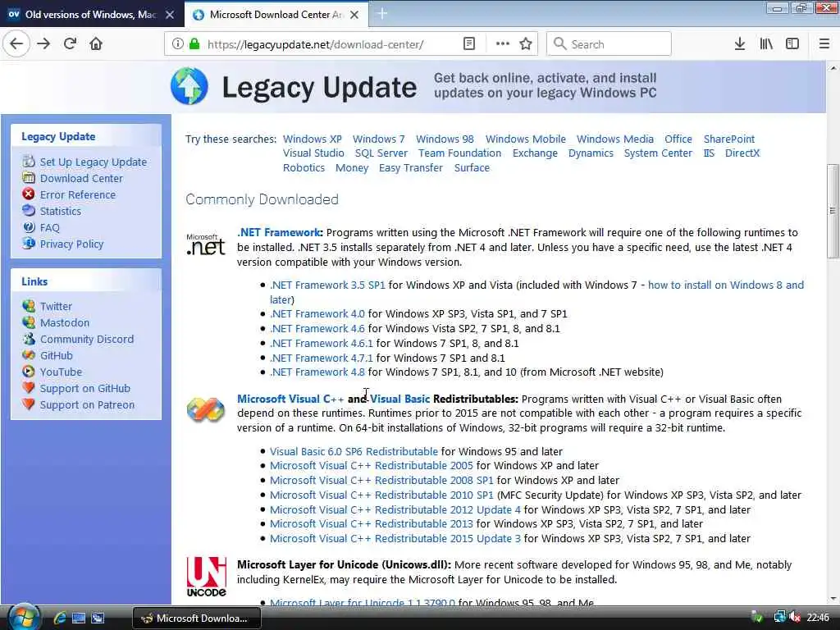The height and width of the screenshot is (630, 840).
Task: Click the Error Reference red X icon
Action: pyautogui.click(x=29, y=194)
